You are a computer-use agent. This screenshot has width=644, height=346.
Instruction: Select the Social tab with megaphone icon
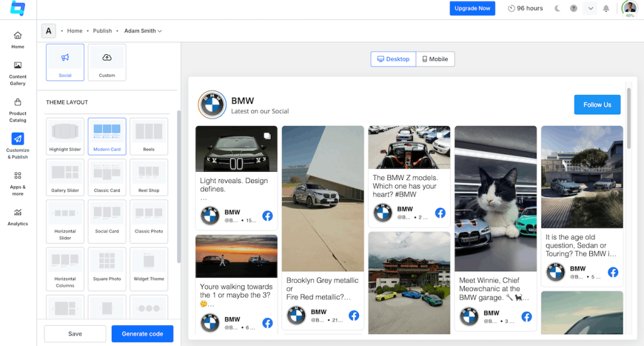pos(65,62)
